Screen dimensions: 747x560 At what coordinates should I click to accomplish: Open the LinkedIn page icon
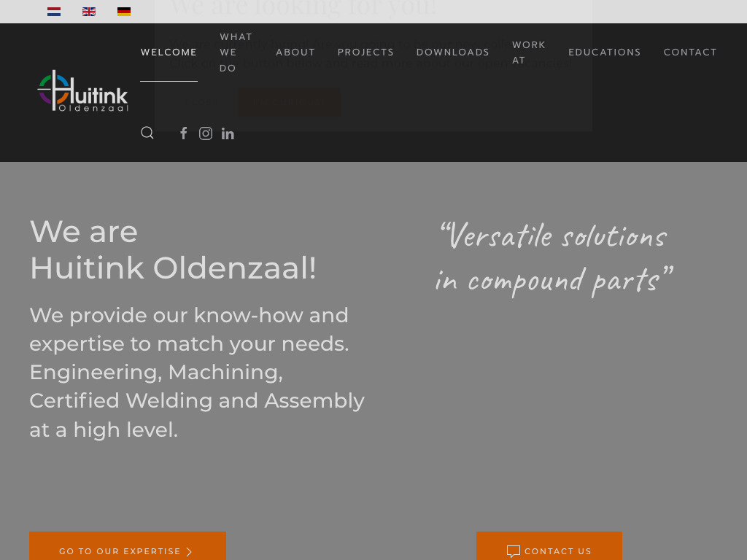pos(228,133)
